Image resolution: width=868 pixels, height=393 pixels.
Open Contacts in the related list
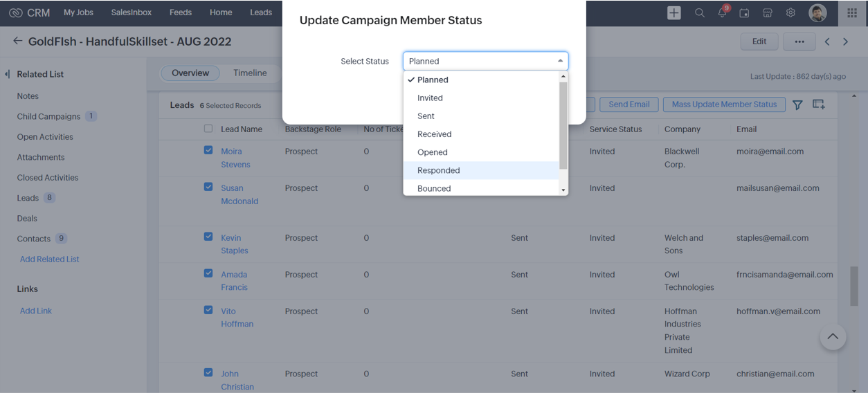click(x=34, y=239)
